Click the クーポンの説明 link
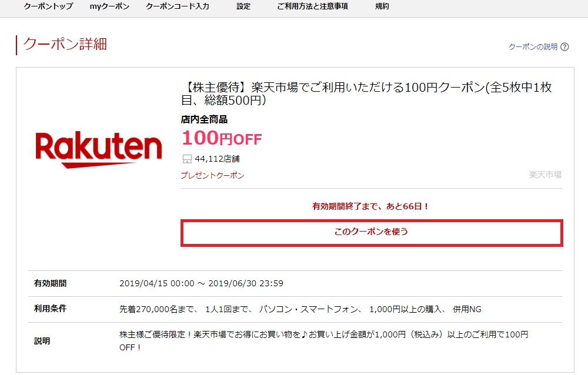 (533, 47)
